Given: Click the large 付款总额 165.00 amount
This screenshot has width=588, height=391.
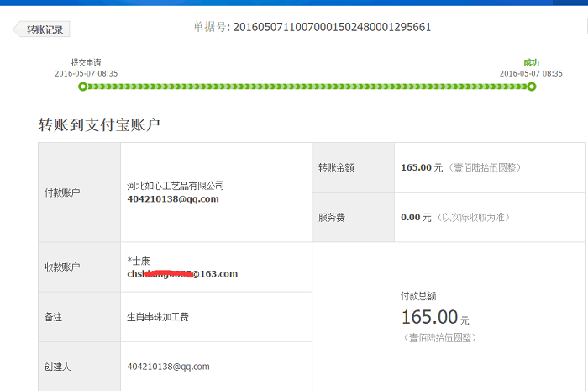Looking at the screenshot, I should point(429,317).
